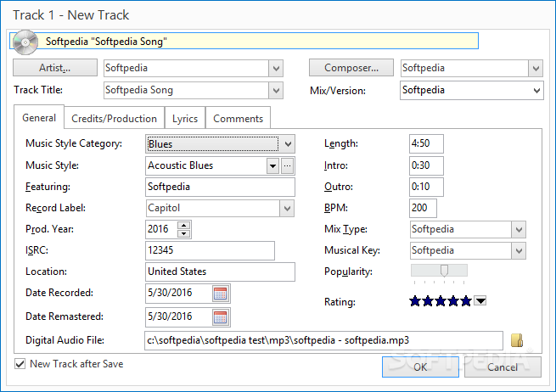Increase the Prod. Year with the up arrow
This screenshot has width=556, height=392.
pyautogui.click(x=184, y=225)
